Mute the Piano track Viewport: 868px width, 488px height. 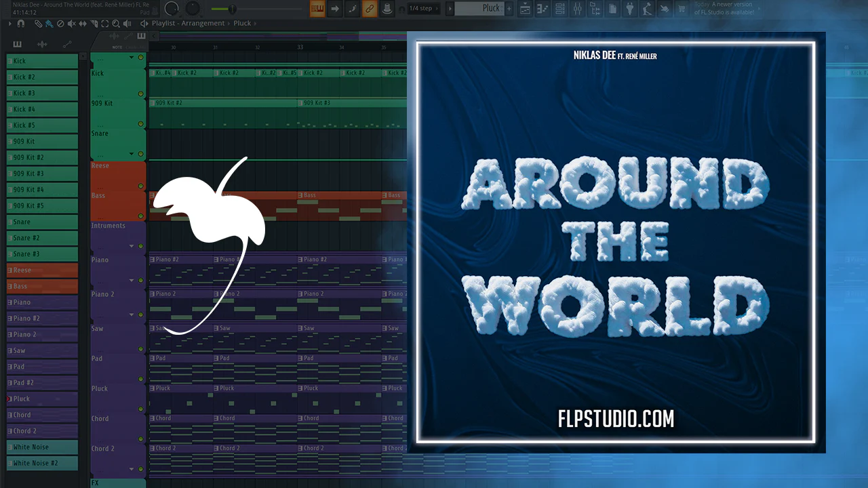pos(140,280)
